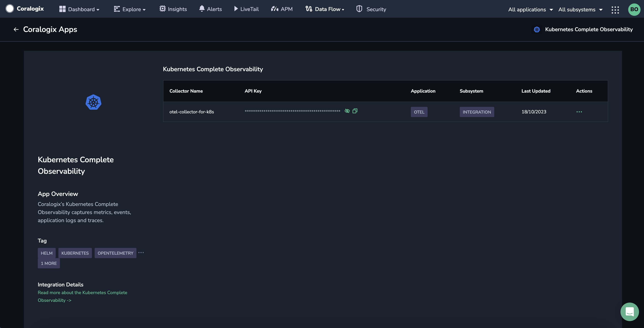This screenshot has height=328, width=644.
Task: Select the KUBERNETES tag
Action: 75,253
